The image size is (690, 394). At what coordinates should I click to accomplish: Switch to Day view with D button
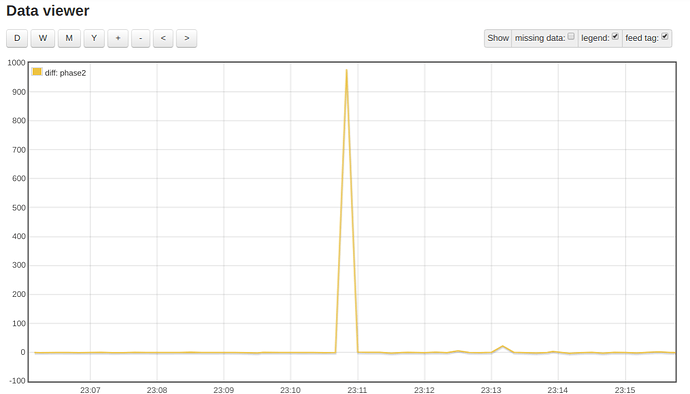pyautogui.click(x=17, y=38)
